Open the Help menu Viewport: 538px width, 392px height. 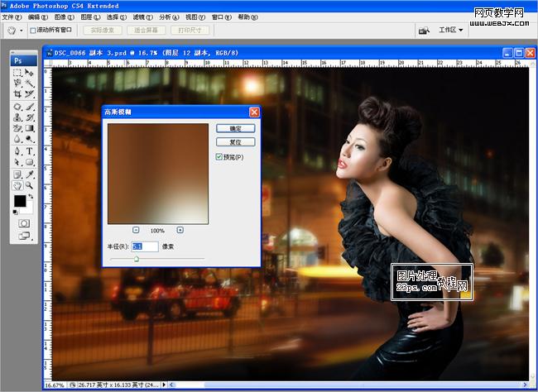(x=247, y=17)
